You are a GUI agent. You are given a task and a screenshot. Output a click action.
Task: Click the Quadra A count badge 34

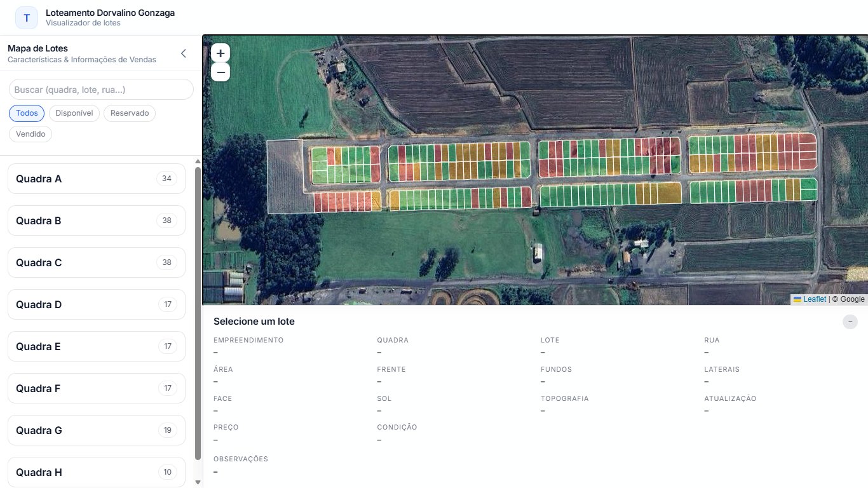pos(166,179)
